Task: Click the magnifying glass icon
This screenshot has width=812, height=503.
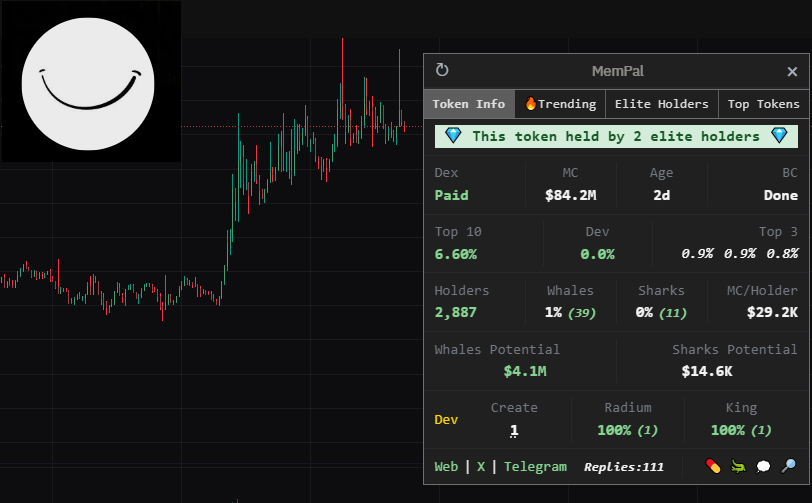Action: tap(788, 466)
